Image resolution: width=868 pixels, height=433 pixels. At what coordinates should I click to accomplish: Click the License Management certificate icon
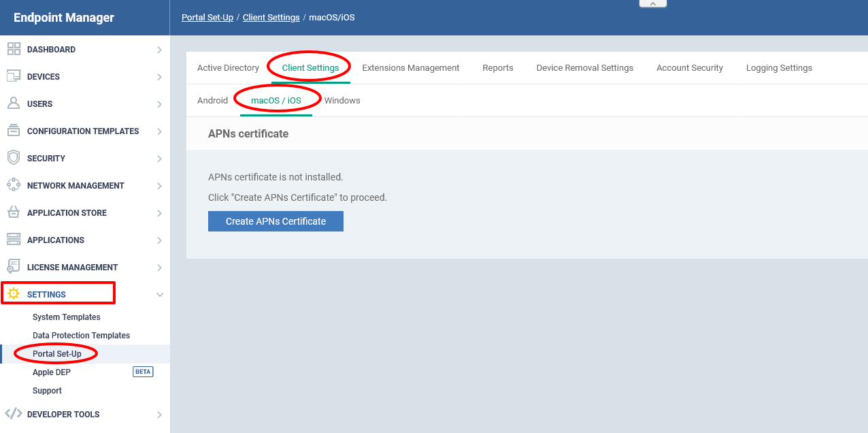point(14,267)
